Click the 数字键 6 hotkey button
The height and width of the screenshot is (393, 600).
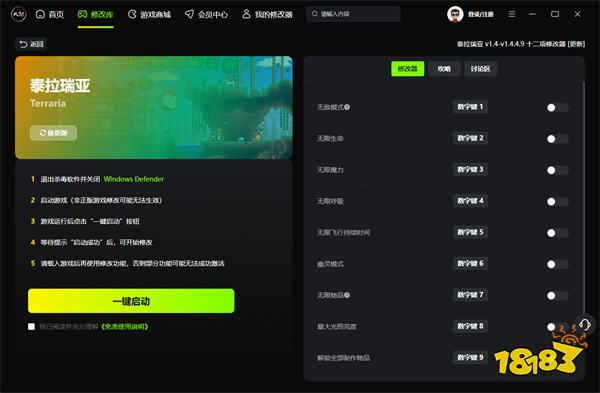coord(470,264)
